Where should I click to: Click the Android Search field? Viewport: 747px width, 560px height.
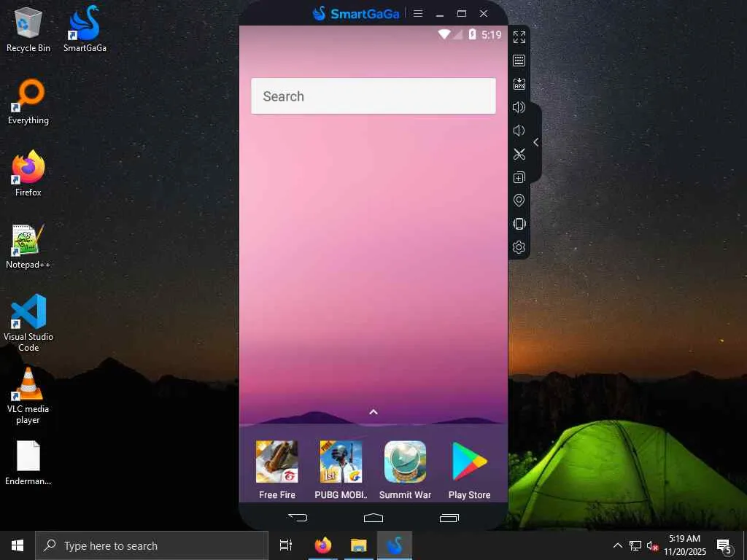coord(373,96)
